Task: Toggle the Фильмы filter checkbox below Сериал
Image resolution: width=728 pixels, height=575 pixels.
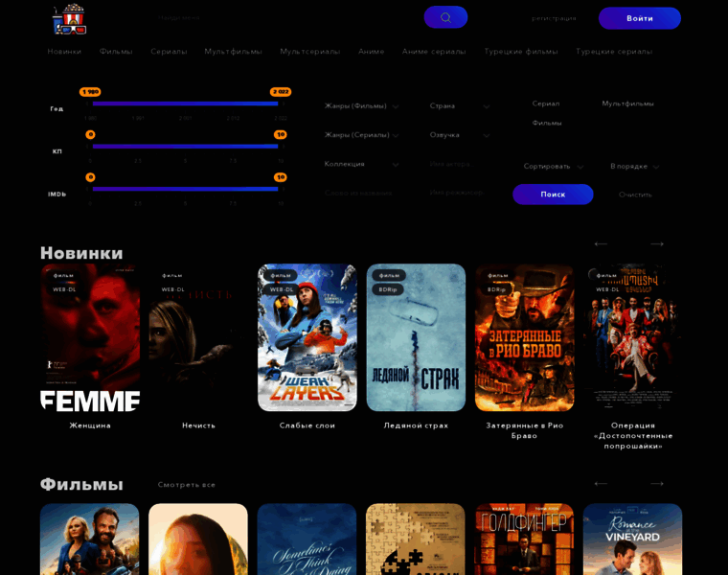Action: (547, 123)
